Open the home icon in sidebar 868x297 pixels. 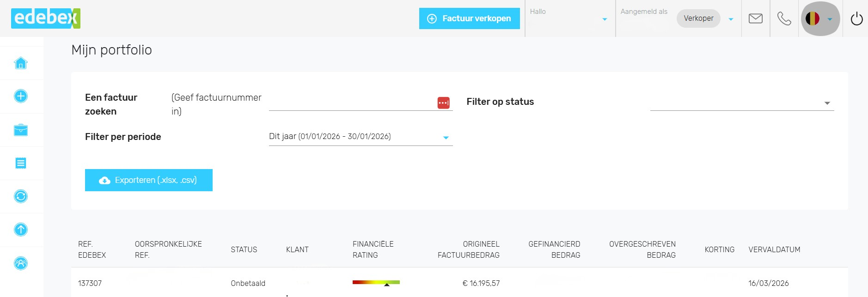click(21, 63)
